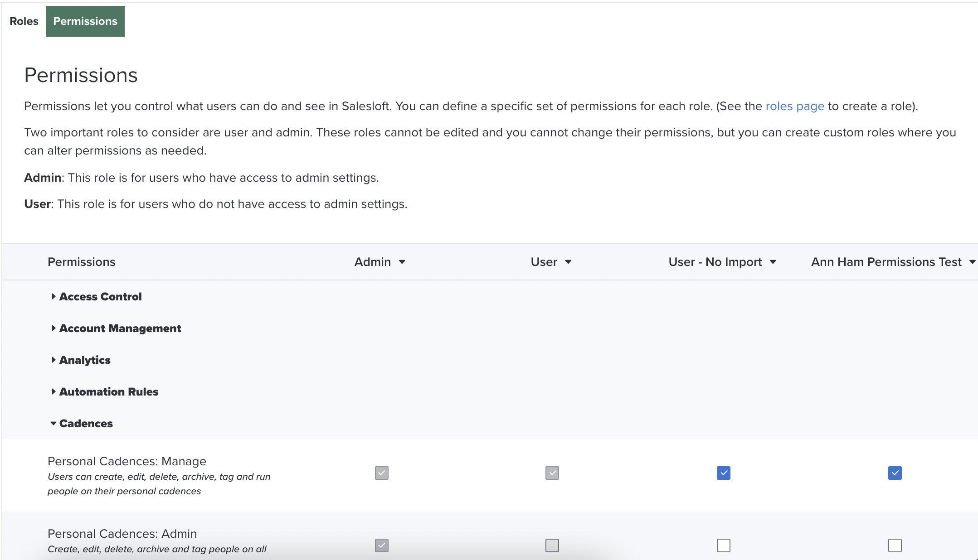Switch to the Roles tab
Viewport: 978px width, 560px height.
pyautogui.click(x=24, y=21)
